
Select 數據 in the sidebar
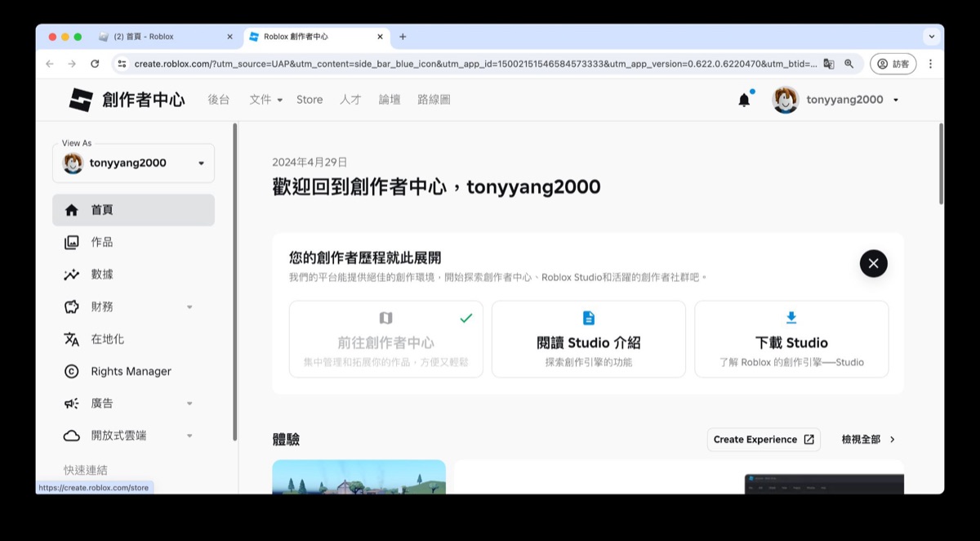[x=134, y=275]
